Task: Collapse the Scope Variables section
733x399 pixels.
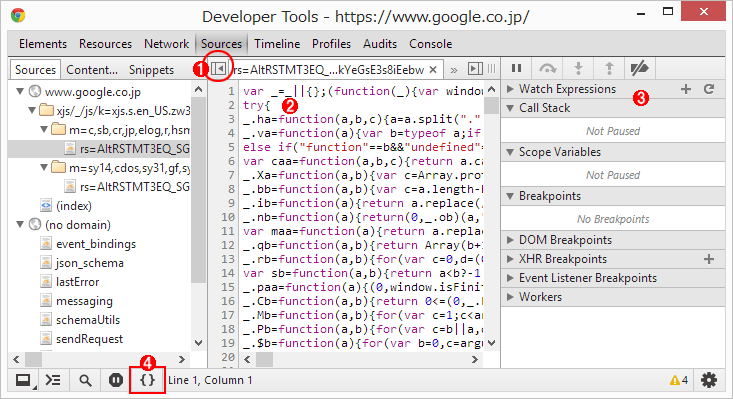Action: point(510,152)
